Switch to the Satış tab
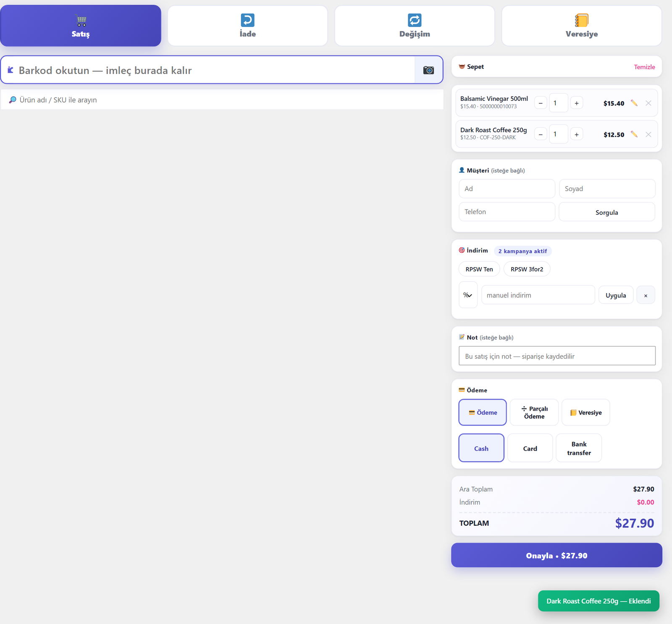Screen dimensions: 672x624 81,26
